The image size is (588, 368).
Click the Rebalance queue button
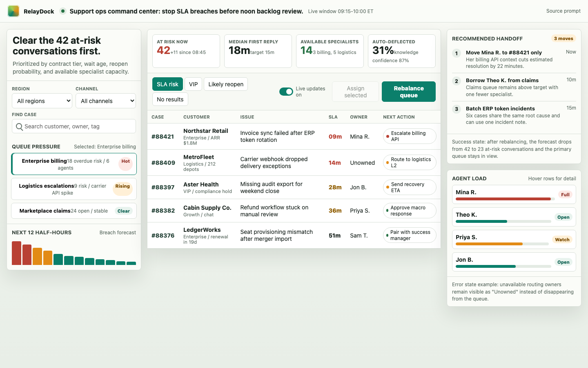point(409,92)
